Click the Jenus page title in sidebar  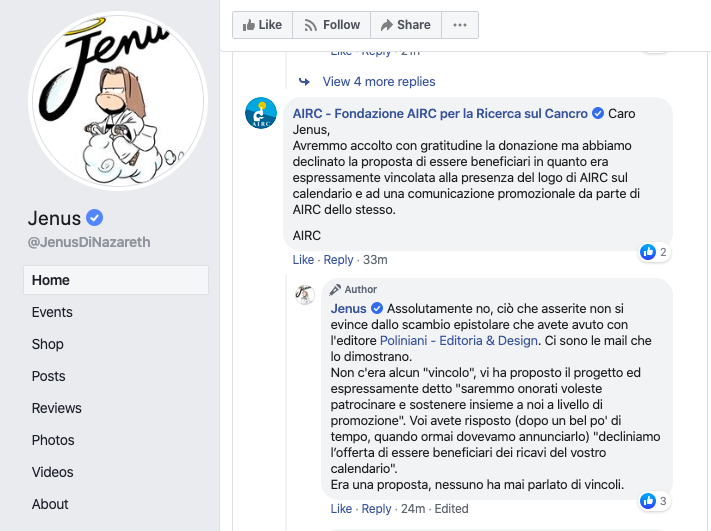pyautogui.click(x=54, y=218)
